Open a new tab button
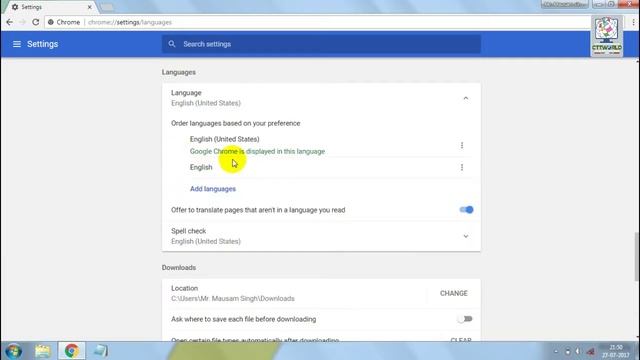 coord(107,7)
